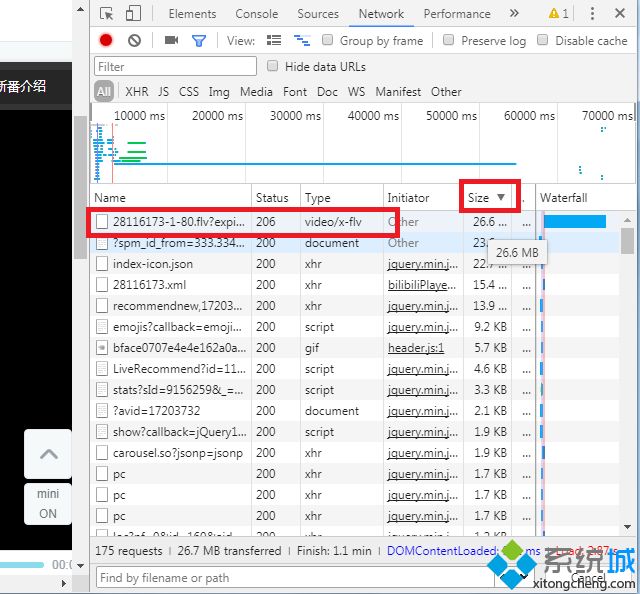Open initiator link bilibiliPlaye... for 28116173.xml

(x=422, y=285)
